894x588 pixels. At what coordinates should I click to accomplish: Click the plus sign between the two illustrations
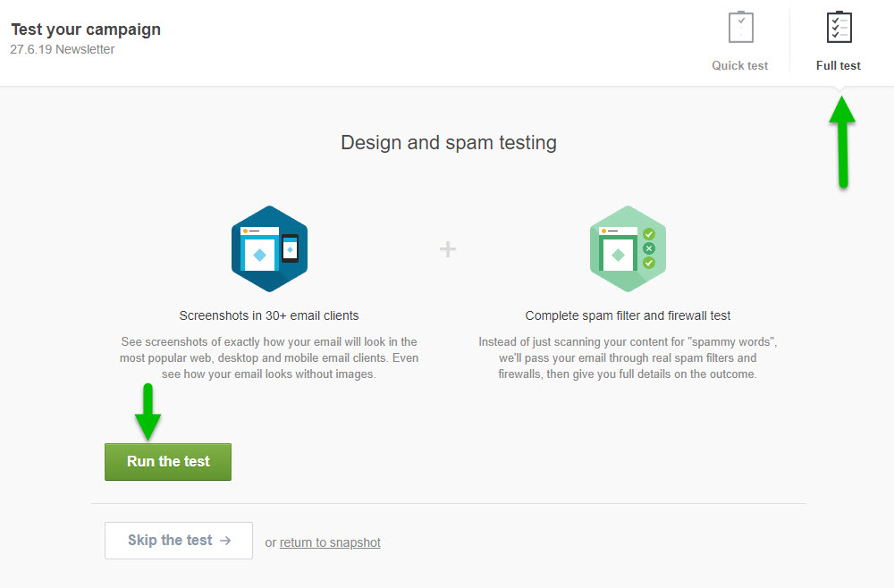pos(447,249)
